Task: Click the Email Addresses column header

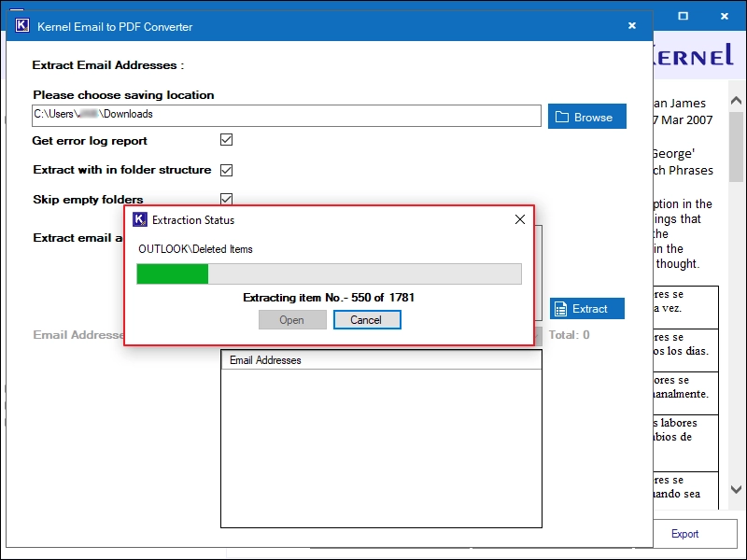Action: coord(381,360)
